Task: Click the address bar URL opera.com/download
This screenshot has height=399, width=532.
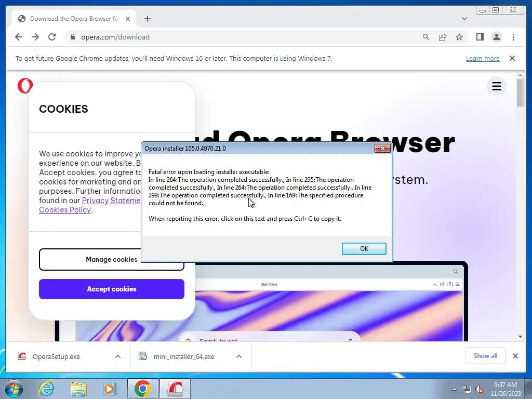Action: tap(115, 37)
